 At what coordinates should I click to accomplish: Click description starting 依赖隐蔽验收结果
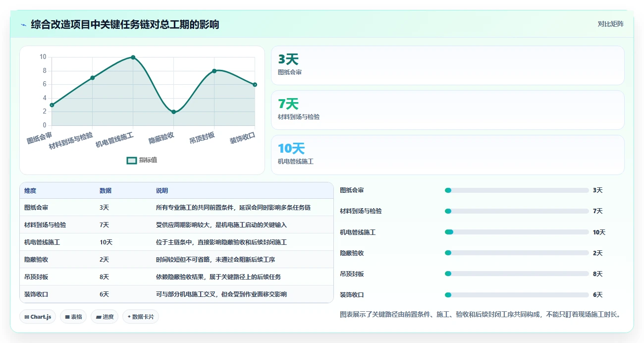(218, 277)
